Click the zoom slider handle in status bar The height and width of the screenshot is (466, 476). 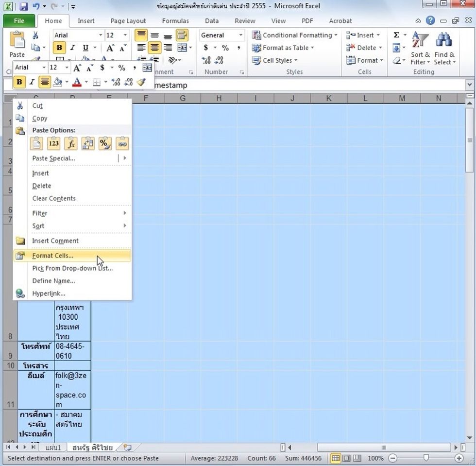pos(426,458)
